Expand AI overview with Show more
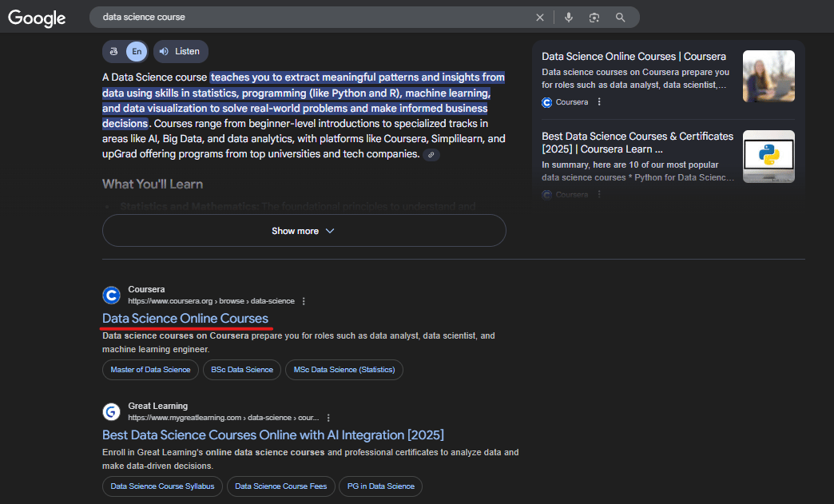 (304, 231)
